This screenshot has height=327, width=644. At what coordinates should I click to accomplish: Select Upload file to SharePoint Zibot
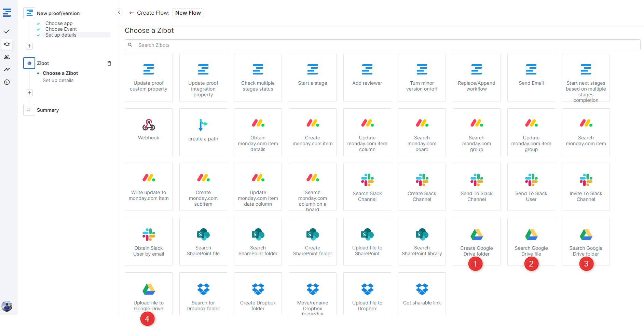pyautogui.click(x=367, y=241)
